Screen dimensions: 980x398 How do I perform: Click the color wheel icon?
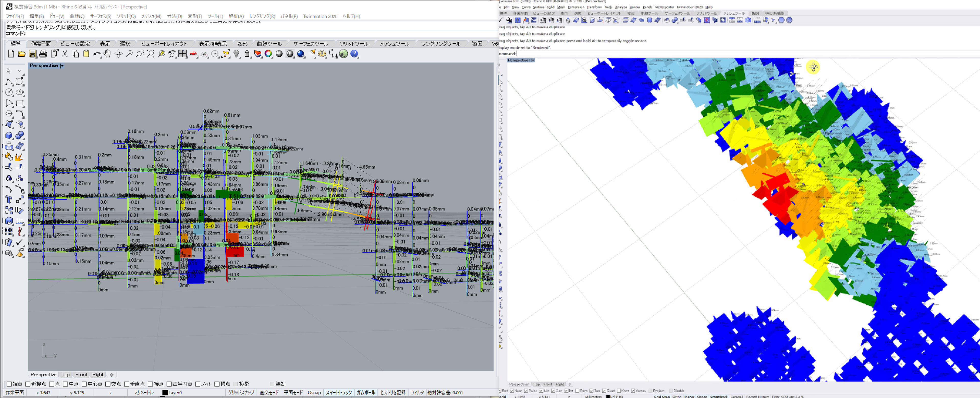click(268, 54)
